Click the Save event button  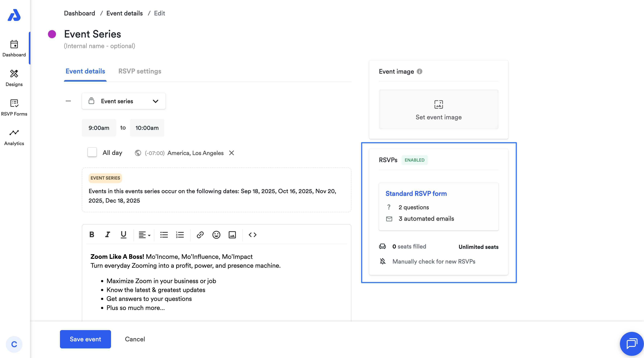(x=85, y=339)
